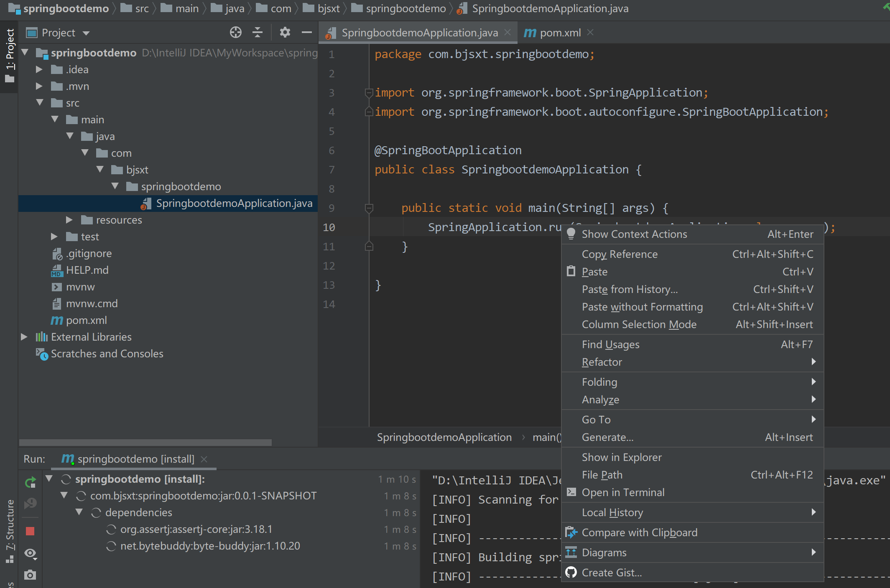Expand the .mvn folder

point(39,86)
